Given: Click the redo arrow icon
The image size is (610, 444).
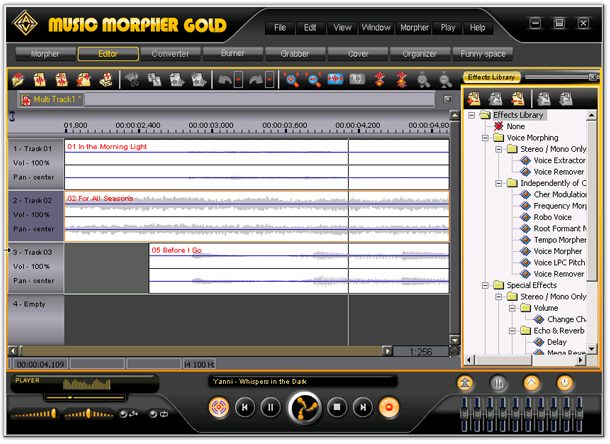Looking at the screenshot, I should click(256, 80).
